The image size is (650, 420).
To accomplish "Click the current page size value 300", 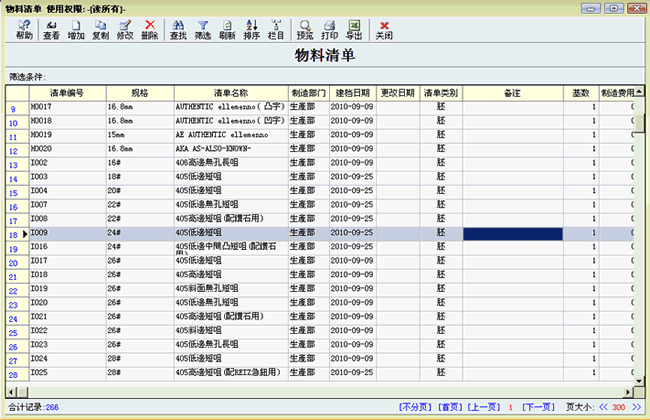I will tap(618, 407).
